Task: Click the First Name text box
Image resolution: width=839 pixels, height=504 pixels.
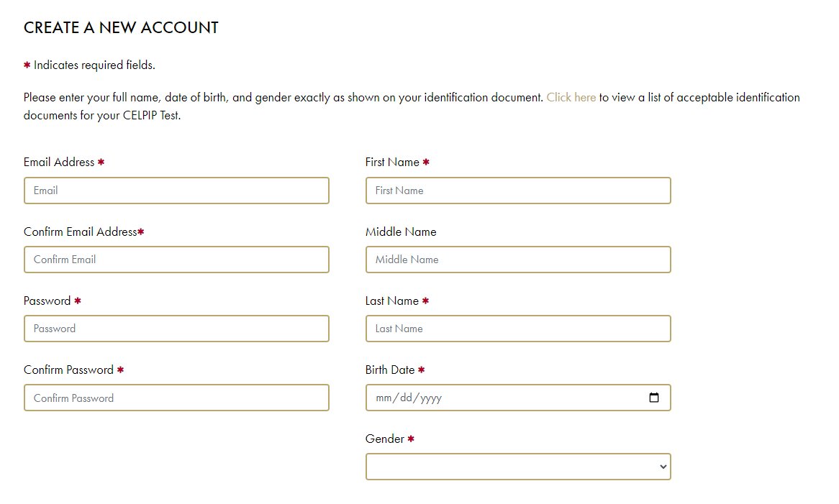Action: [518, 191]
